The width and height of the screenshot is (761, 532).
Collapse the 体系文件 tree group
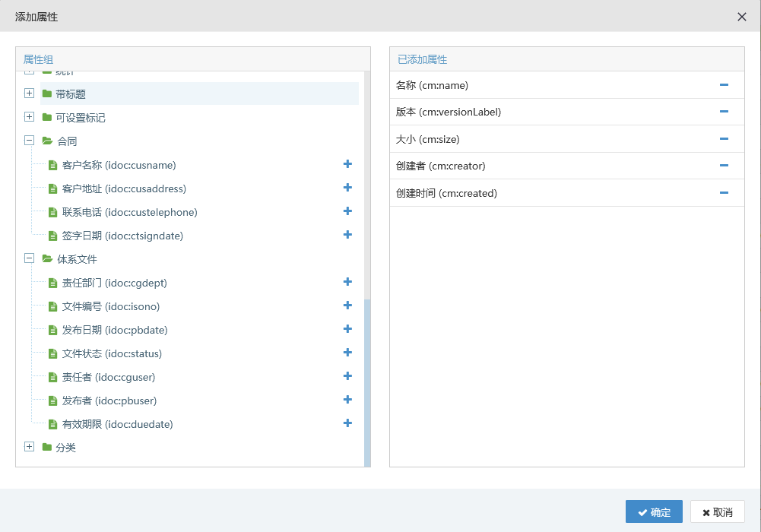point(29,258)
